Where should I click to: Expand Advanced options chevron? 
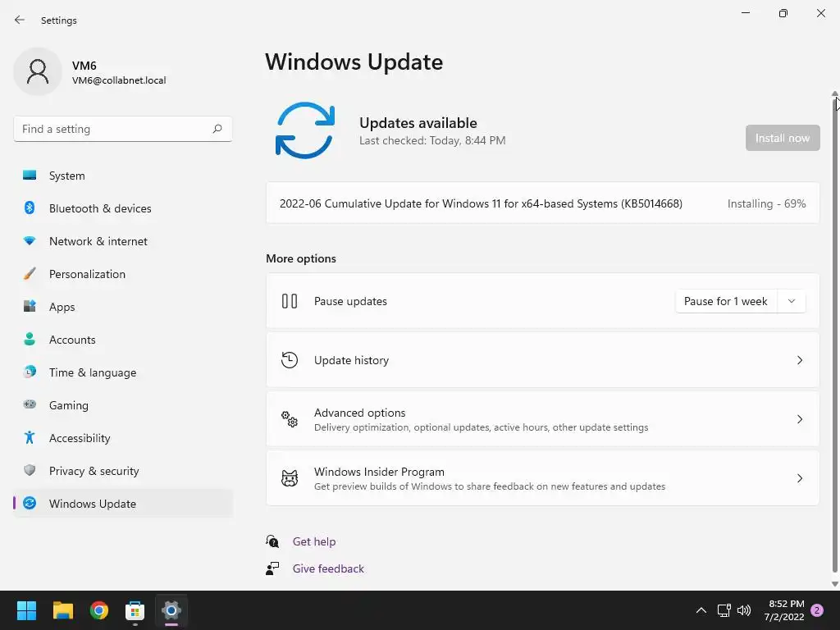tap(799, 419)
